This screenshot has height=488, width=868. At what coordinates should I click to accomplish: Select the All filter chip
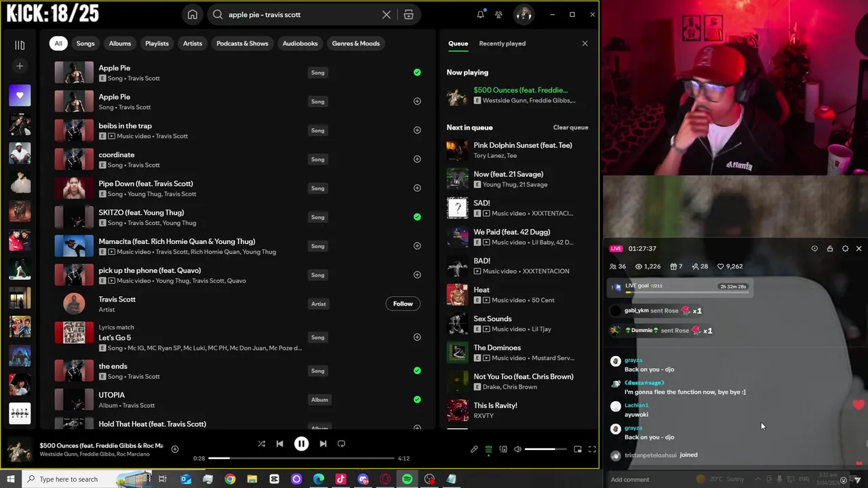(x=58, y=43)
